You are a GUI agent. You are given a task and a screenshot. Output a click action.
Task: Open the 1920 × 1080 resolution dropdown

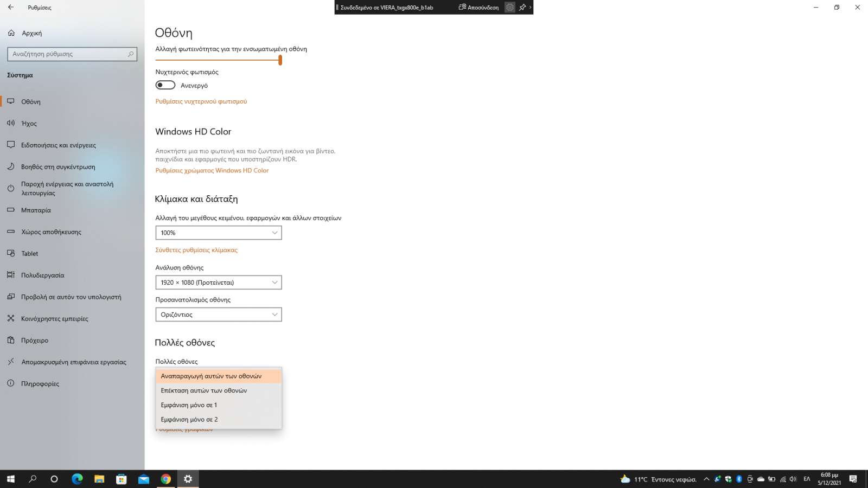point(218,282)
